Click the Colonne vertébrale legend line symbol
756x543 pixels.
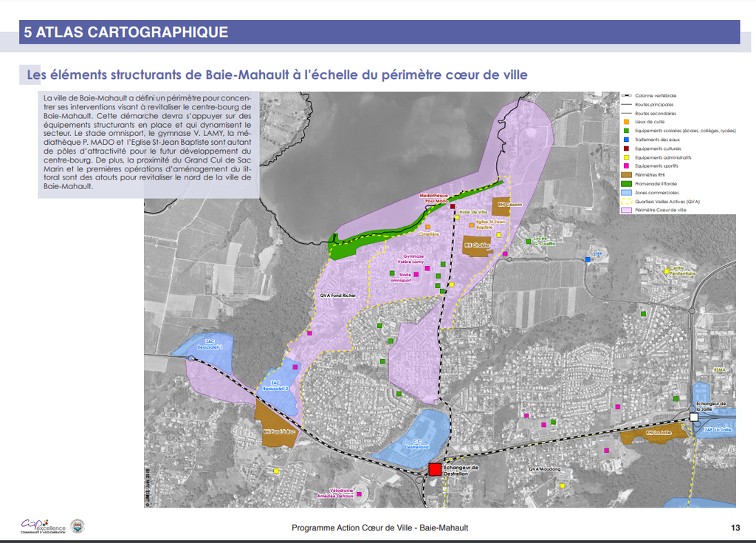[x=626, y=95]
